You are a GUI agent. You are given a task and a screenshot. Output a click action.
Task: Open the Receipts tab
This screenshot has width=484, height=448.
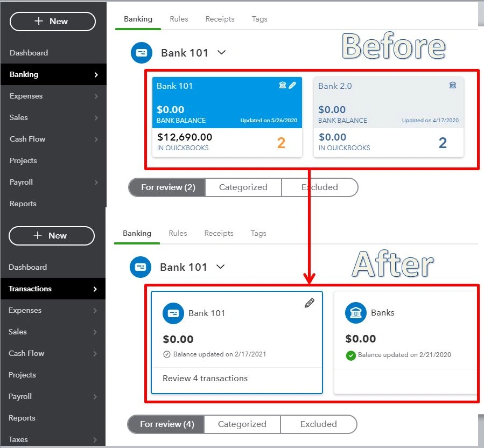click(x=220, y=18)
